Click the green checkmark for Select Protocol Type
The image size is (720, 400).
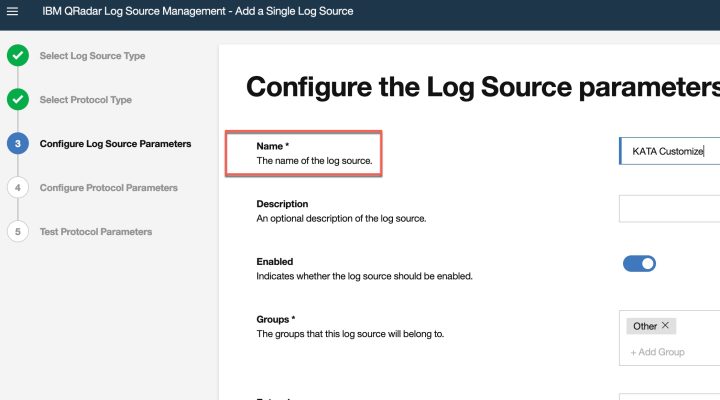pyautogui.click(x=18, y=99)
